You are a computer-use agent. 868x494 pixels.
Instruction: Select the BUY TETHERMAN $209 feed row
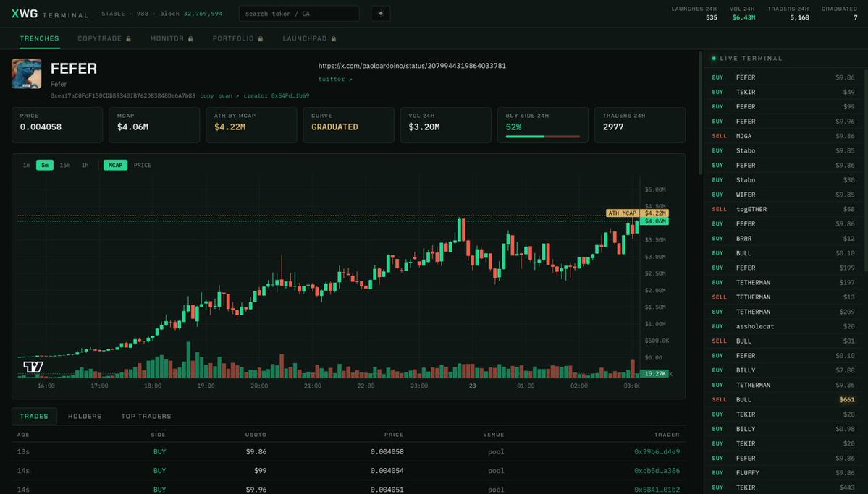[x=783, y=312]
